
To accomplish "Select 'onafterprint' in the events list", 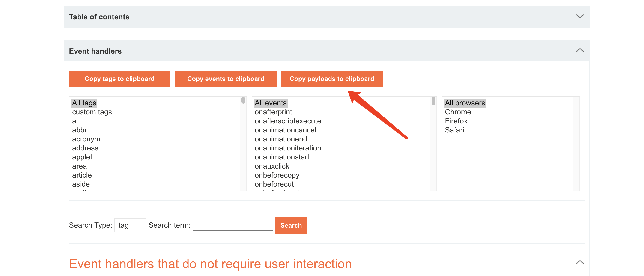I will pyautogui.click(x=273, y=112).
